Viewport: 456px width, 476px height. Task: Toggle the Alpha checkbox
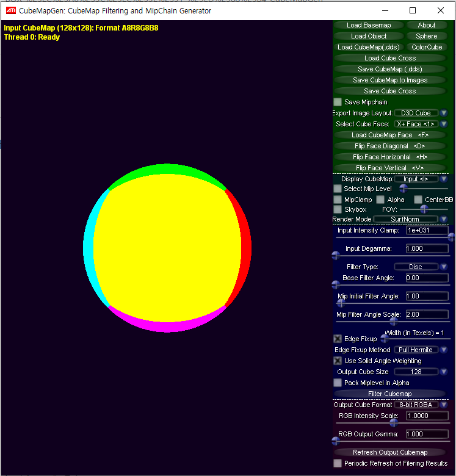[x=380, y=200]
